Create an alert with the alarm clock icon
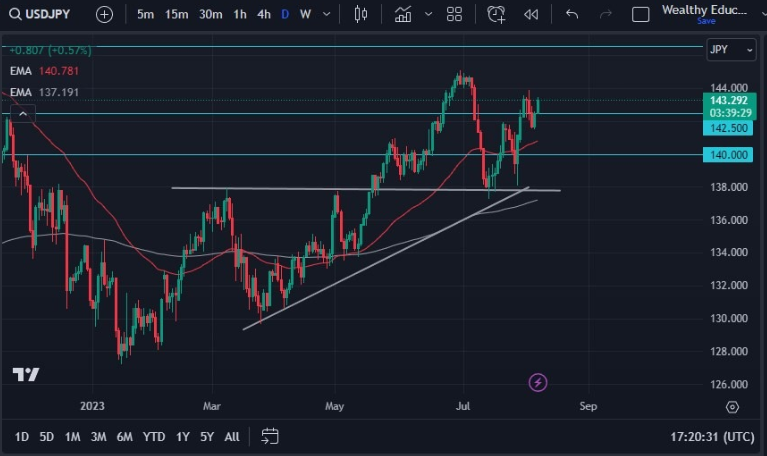767x456 pixels. (497, 14)
